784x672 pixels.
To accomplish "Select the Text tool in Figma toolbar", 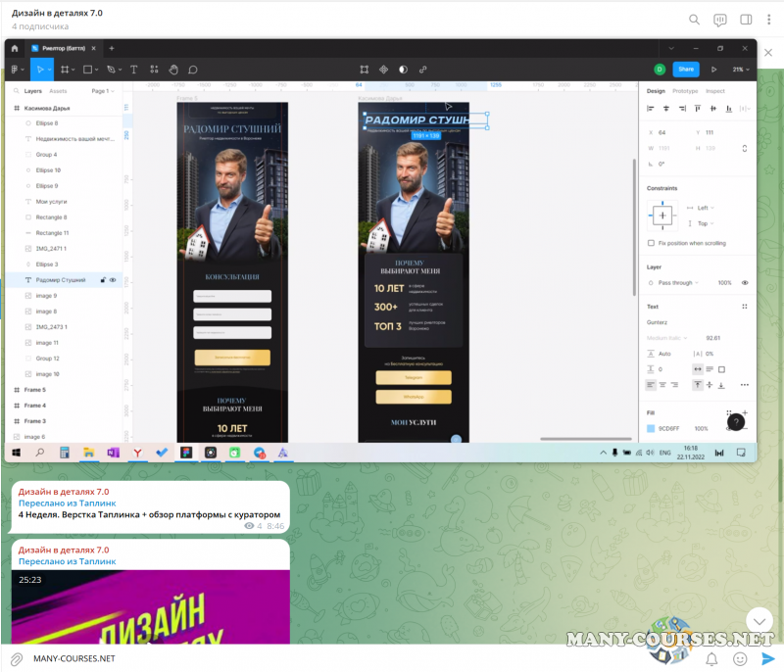I will tap(133, 70).
